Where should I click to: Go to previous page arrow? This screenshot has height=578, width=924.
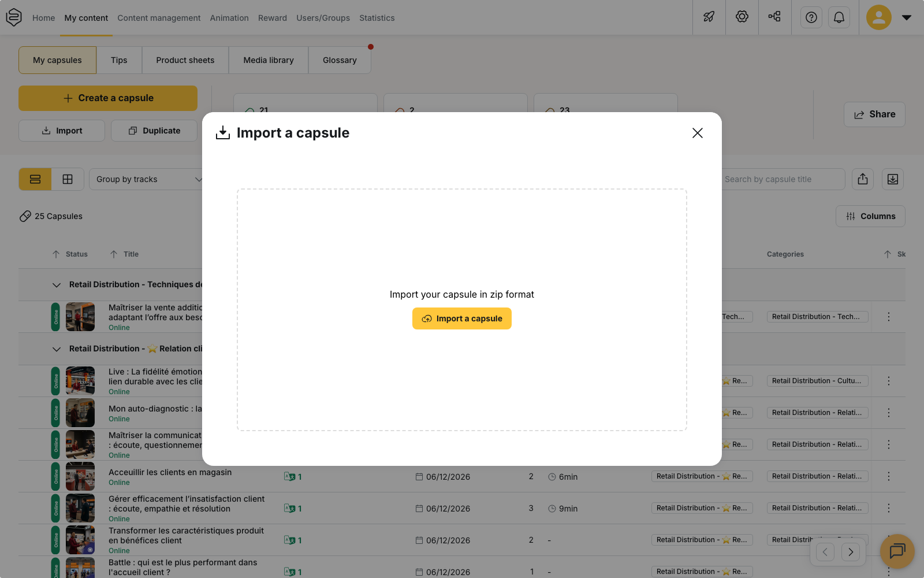pos(825,552)
